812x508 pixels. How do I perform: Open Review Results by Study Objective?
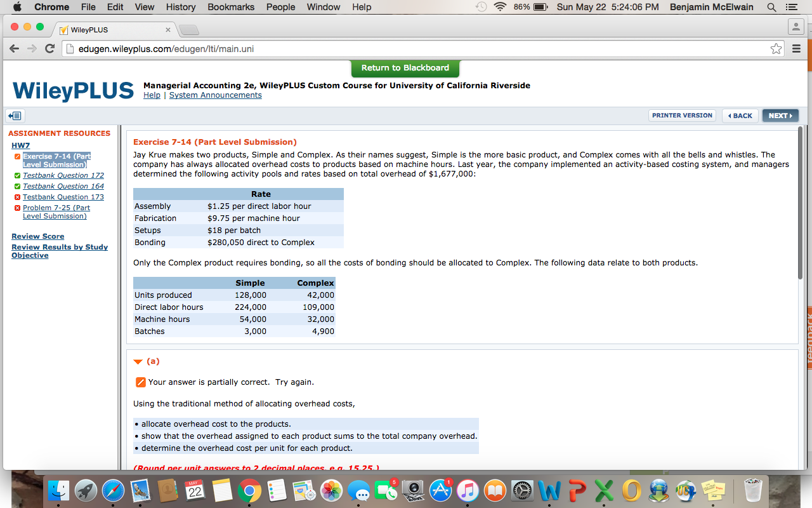coord(60,251)
